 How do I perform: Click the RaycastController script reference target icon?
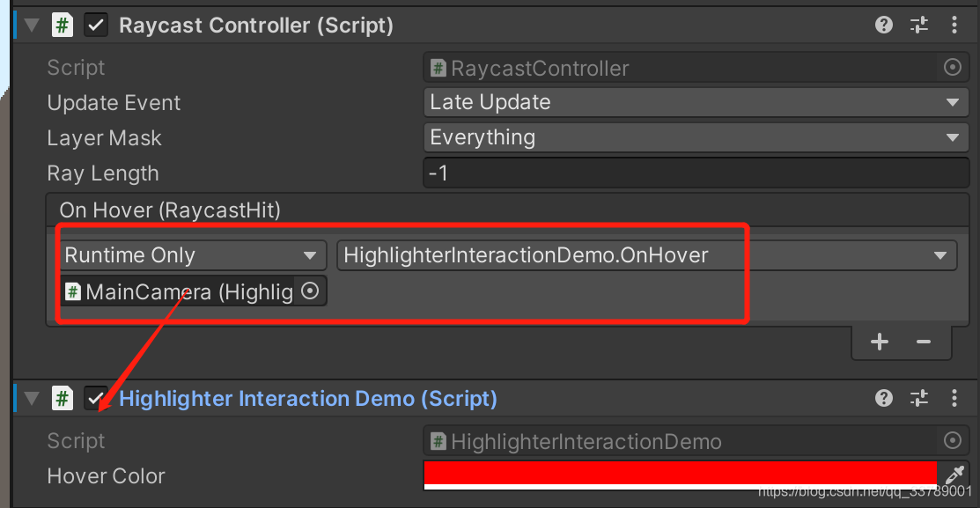(952, 67)
